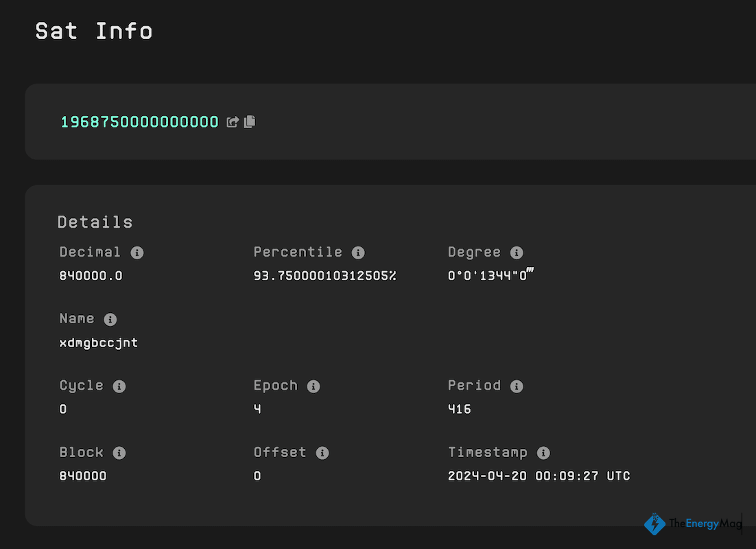Click the share icon beside the sat number
The height and width of the screenshot is (549, 756).
point(233,122)
